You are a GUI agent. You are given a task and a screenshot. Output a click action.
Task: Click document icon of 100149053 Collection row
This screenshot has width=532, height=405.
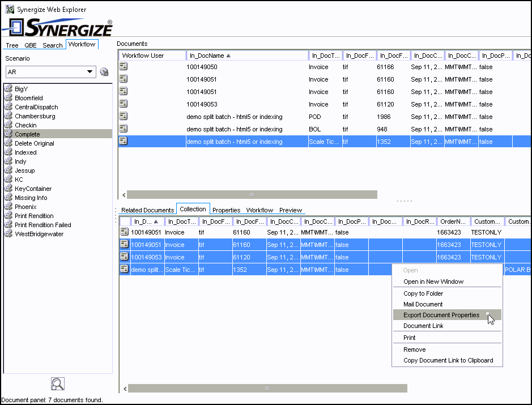click(x=125, y=257)
